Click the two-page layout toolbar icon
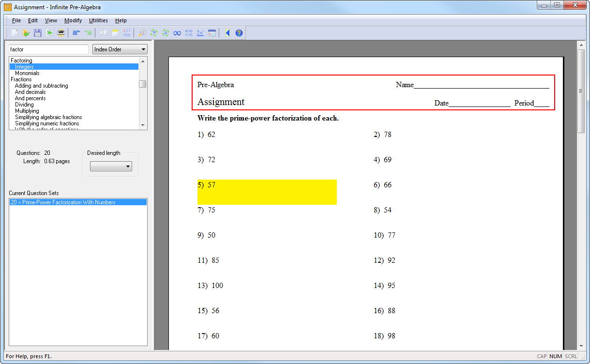Screen dimensions: 590x364 [x=104, y=33]
